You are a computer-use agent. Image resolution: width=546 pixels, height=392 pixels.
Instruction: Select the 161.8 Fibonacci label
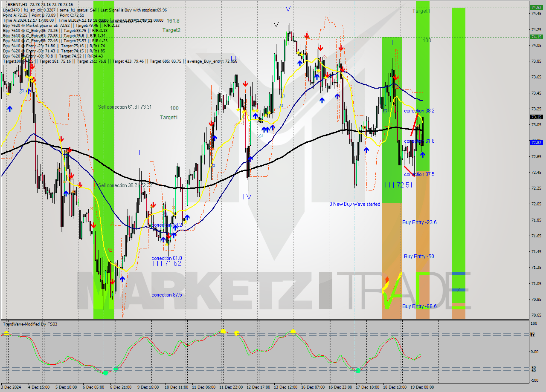click(173, 20)
